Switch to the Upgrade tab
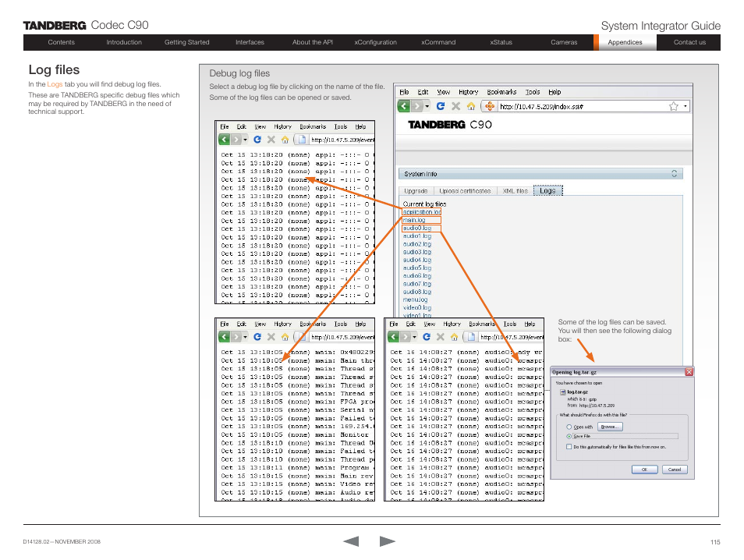Screen dimensions: 744x560 click(x=416, y=191)
